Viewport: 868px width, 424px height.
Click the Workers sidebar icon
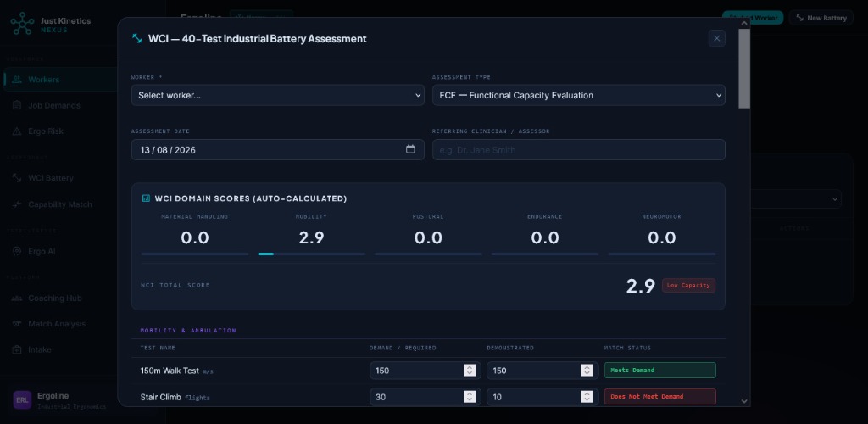[x=17, y=80]
